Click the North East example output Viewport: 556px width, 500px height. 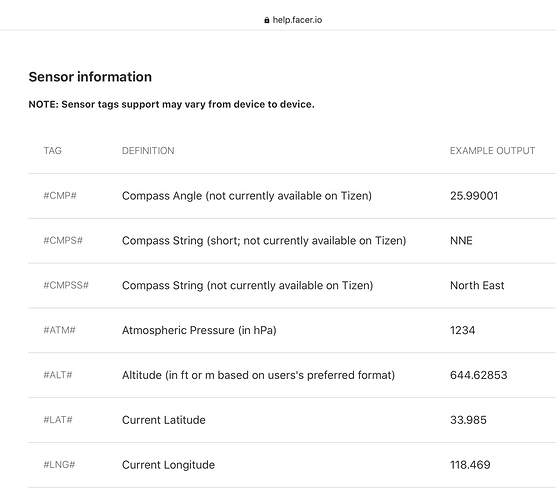[x=477, y=285]
